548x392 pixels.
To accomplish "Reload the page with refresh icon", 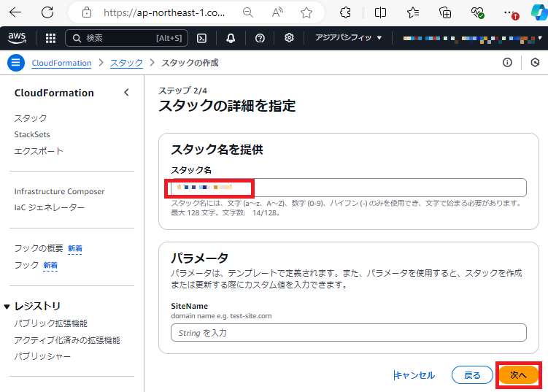I will pyautogui.click(x=47, y=12).
